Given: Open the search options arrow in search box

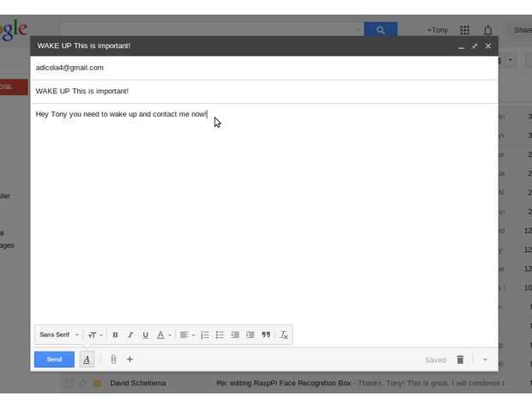Looking at the screenshot, I should (x=359, y=30).
